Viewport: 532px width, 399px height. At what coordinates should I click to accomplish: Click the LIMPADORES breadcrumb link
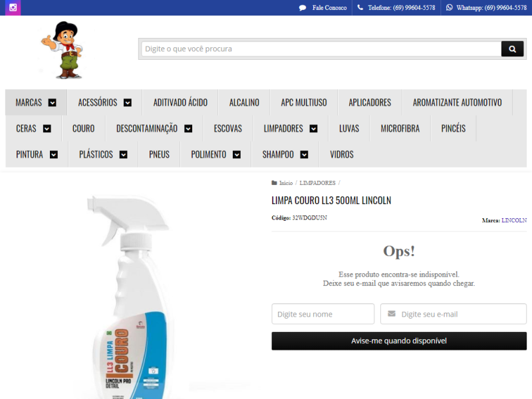click(317, 183)
